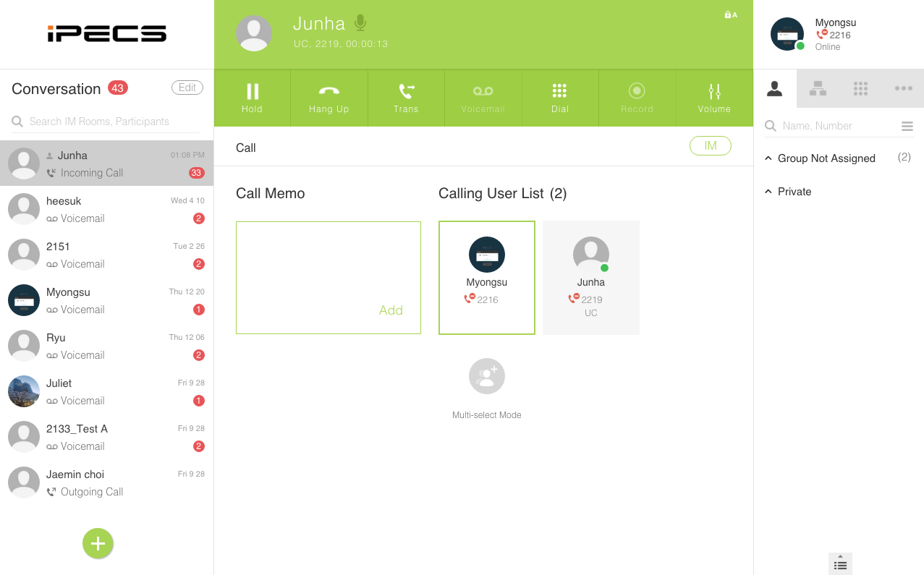
Task: Open the more options ellipsis tab
Action: 903,88
